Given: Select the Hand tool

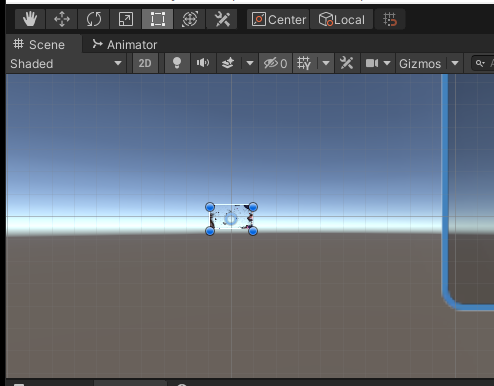Looking at the screenshot, I should 30,19.
